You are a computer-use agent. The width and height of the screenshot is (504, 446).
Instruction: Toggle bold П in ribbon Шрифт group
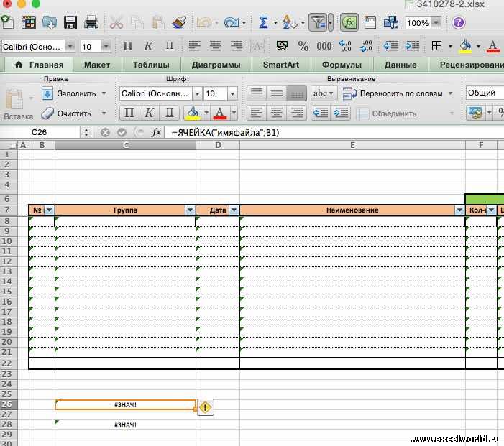[129, 113]
